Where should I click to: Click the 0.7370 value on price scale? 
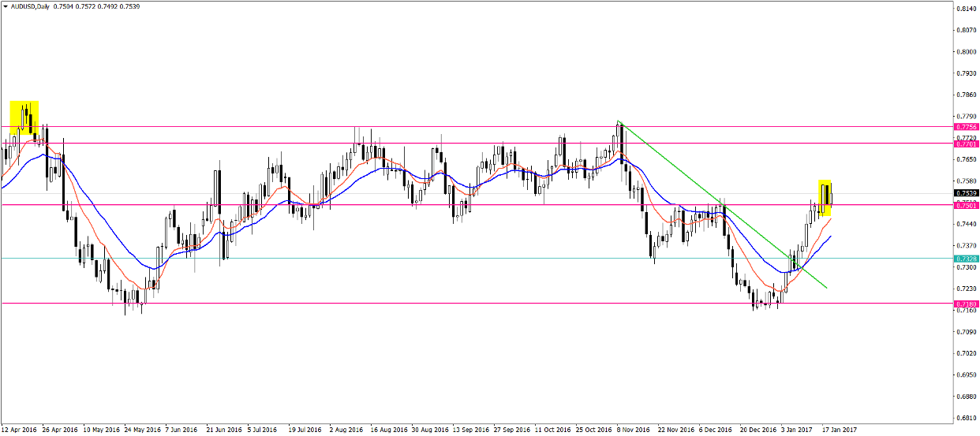[967, 245]
